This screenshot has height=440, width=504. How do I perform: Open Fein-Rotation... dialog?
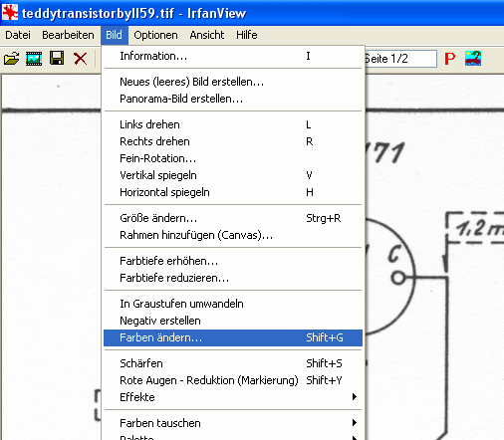(233, 158)
